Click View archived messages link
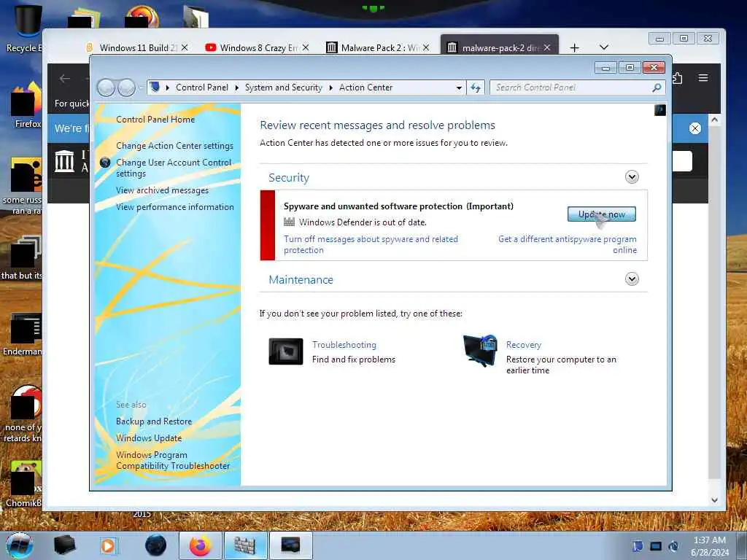Image resolution: width=747 pixels, height=560 pixels. click(162, 190)
